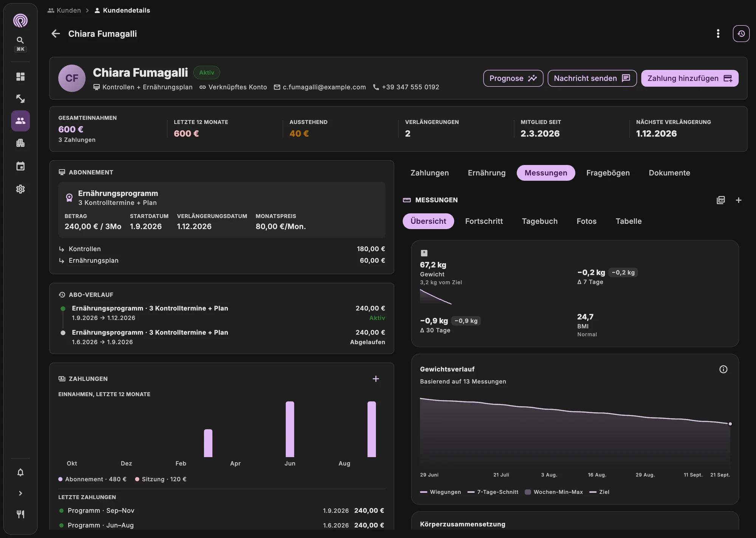Screen dimensions: 756x538
Task: Click last data point on weight chart
Action: click(730, 424)
